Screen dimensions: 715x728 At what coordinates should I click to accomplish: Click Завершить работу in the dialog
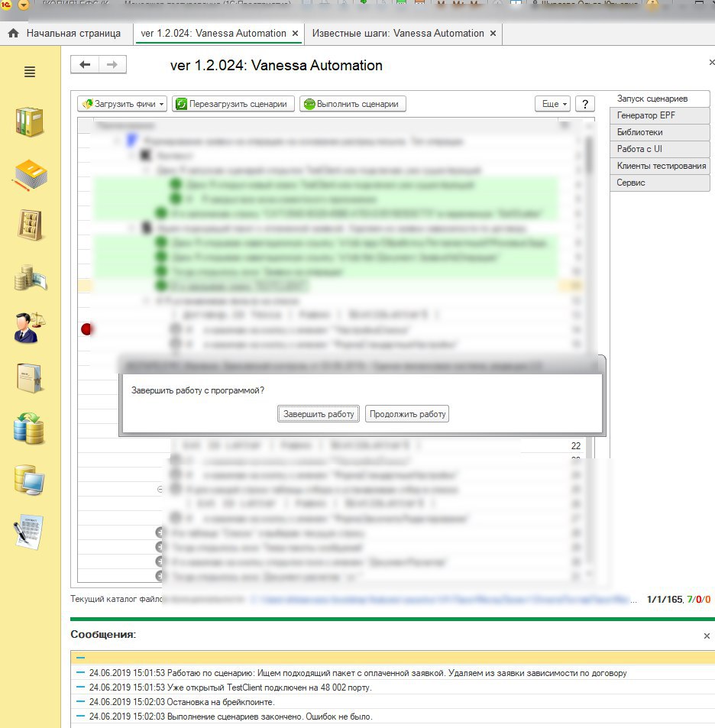319,414
